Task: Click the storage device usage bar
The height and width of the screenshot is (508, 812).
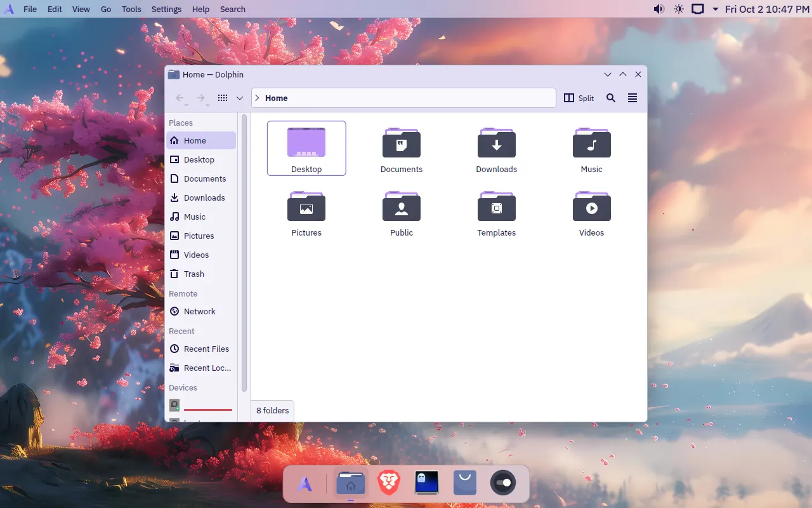Action: click(208, 410)
